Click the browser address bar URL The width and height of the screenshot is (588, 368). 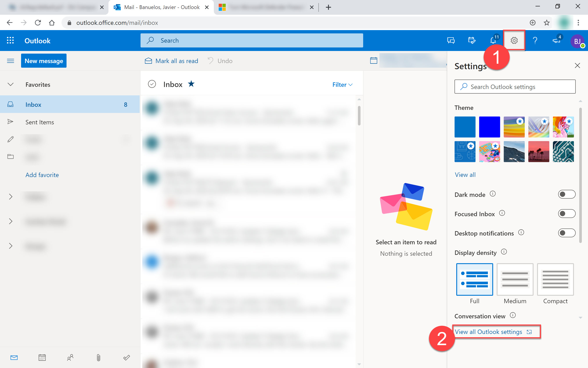point(117,23)
